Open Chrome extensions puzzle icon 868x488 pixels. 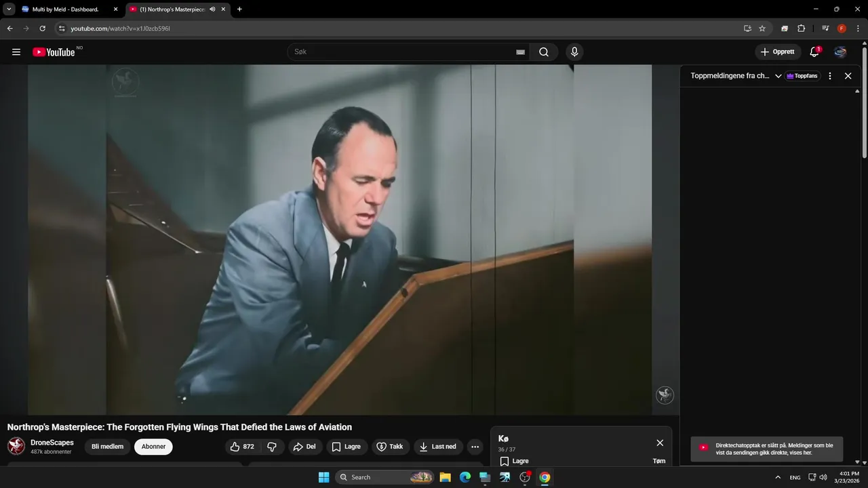pyautogui.click(x=802, y=28)
